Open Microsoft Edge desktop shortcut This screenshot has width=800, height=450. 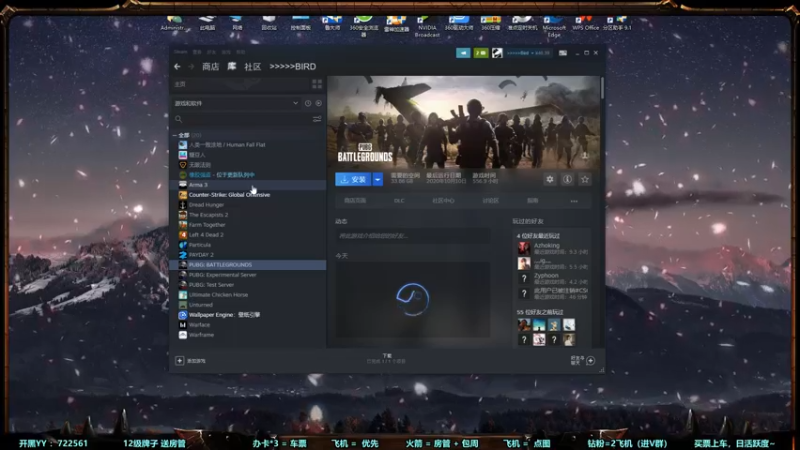tap(554, 24)
